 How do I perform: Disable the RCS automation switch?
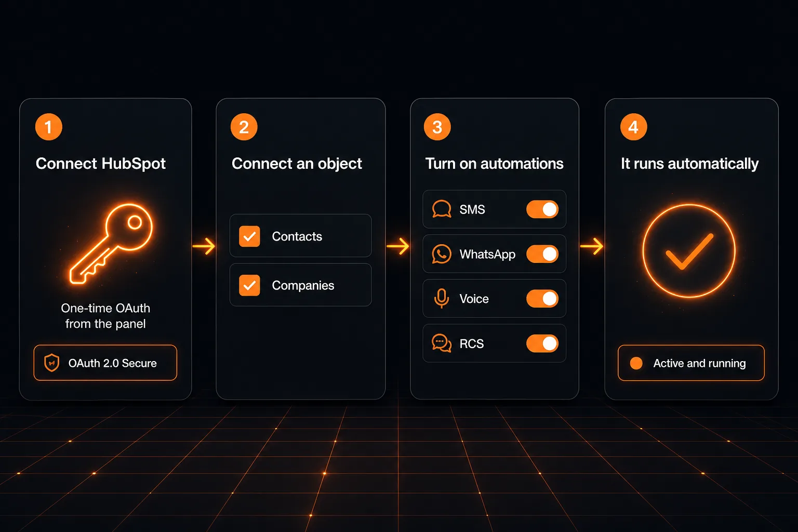coord(542,343)
